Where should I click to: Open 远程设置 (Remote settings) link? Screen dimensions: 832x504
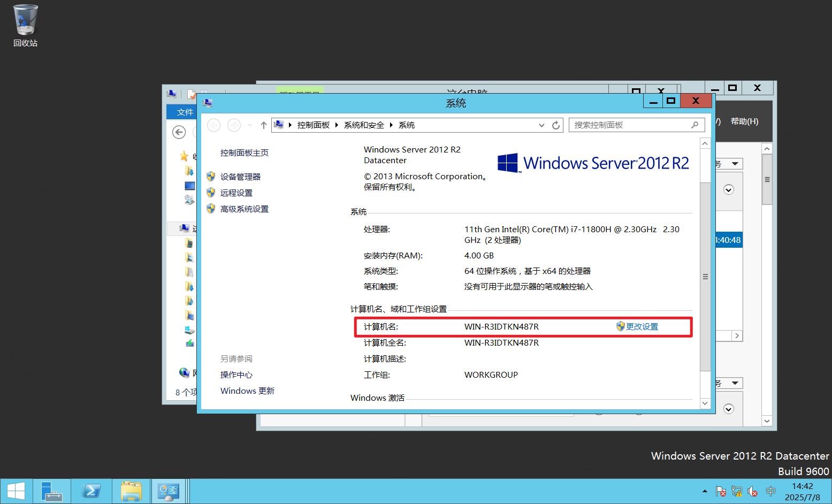point(236,193)
